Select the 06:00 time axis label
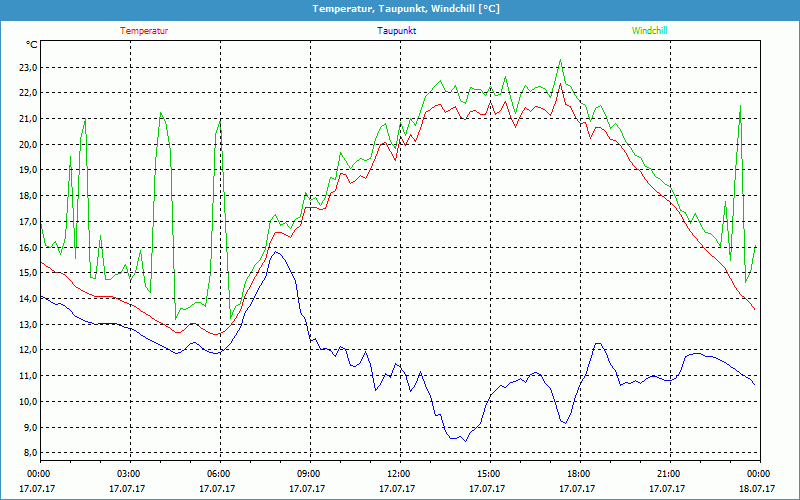The height and width of the screenshot is (500, 800). click(219, 474)
